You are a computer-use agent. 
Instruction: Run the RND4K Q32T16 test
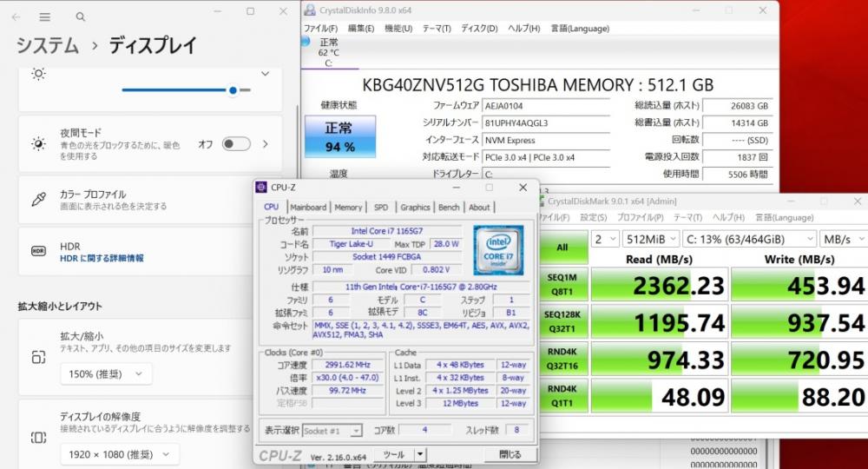pos(562,359)
